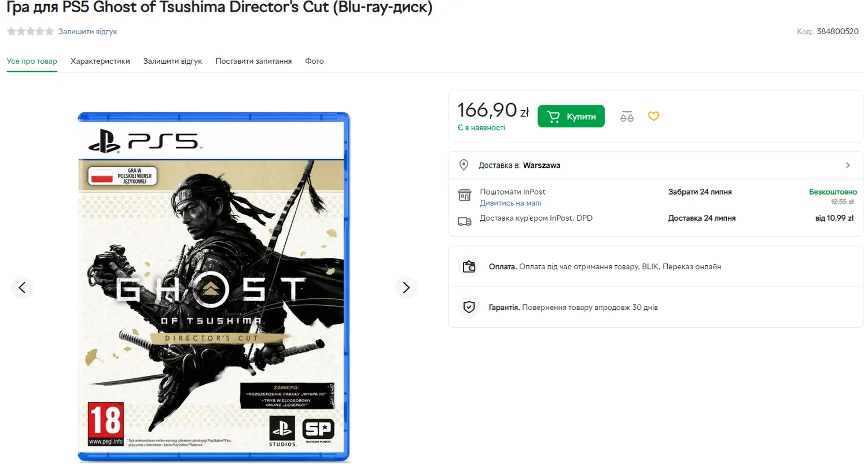Viewport: 868px width, 468px height.
Task: Click the green Купити button
Action: click(571, 116)
